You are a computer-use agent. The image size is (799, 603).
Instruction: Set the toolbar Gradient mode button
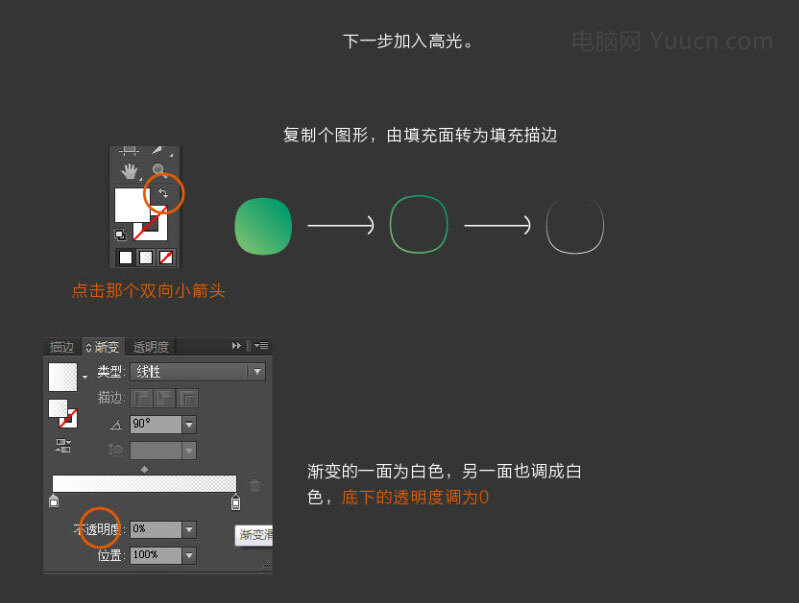146,257
